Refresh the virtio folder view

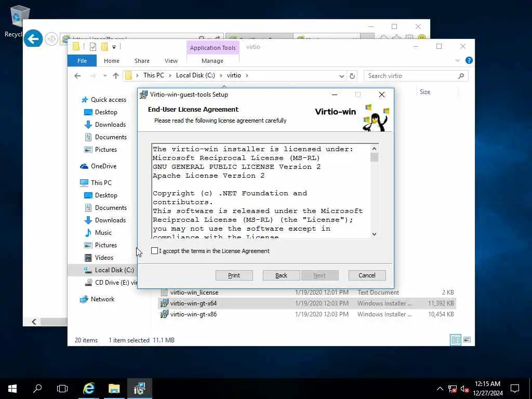[x=352, y=76]
